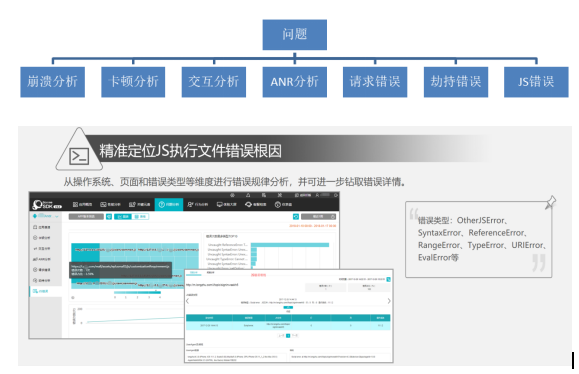The height and width of the screenshot is (374, 579).
Task: Open the highlighted teal question-mark nav tab
Action: (169, 204)
